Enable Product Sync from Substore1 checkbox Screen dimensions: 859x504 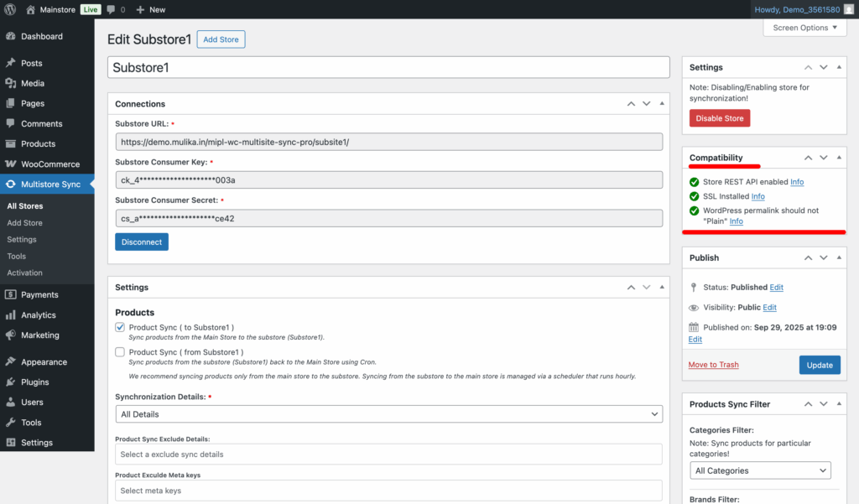click(x=120, y=352)
